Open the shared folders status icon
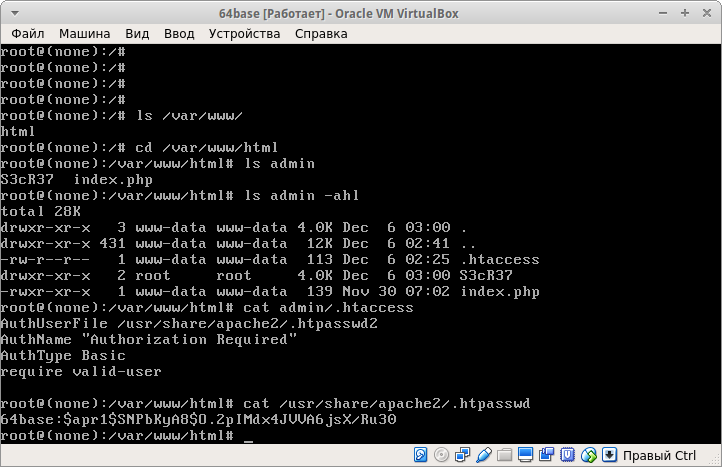Viewport: 722px width, 467px height. [504, 455]
